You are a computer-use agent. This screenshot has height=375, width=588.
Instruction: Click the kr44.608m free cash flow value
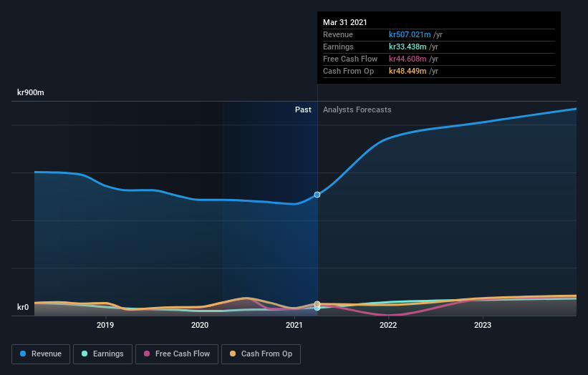point(408,59)
